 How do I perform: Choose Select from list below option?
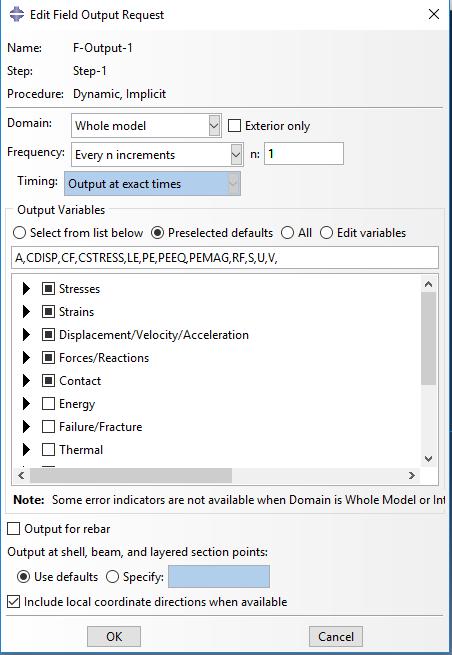[x=20, y=233]
